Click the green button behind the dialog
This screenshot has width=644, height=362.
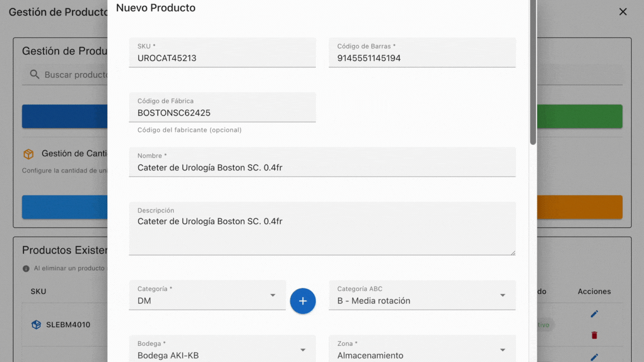point(579,116)
